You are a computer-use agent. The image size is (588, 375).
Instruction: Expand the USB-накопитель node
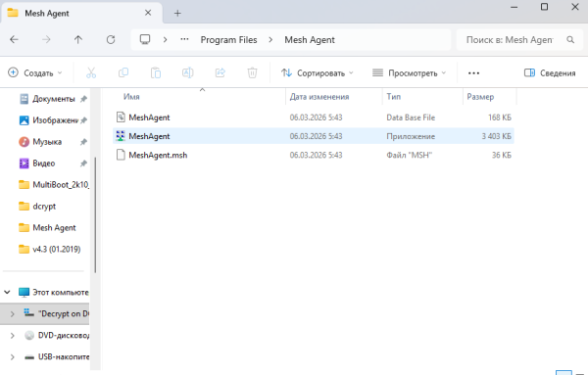click(12, 356)
